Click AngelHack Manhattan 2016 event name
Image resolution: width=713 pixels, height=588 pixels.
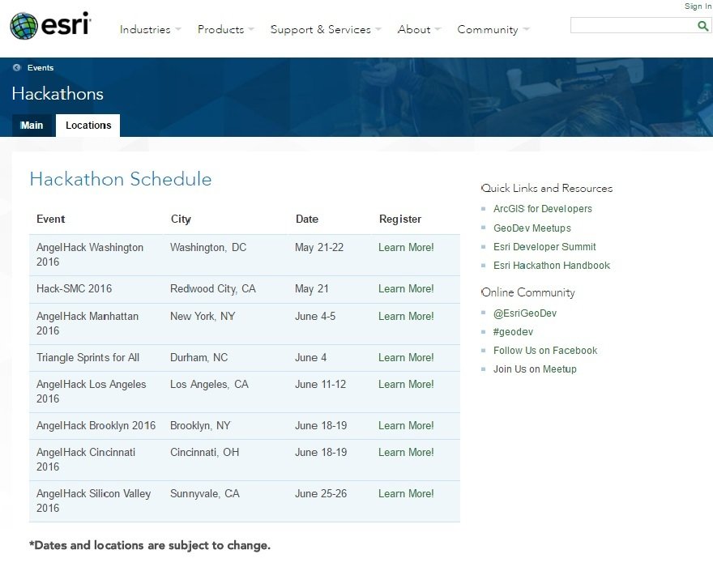point(88,323)
